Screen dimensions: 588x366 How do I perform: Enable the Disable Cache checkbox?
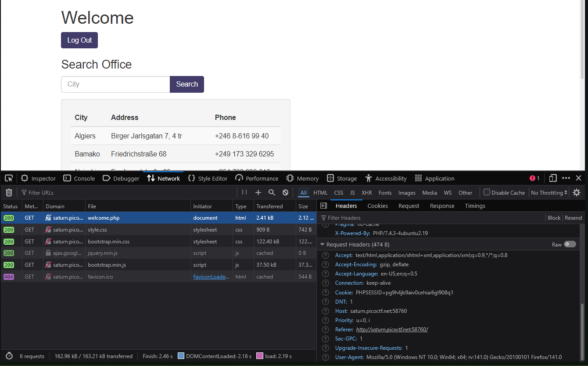coord(487,192)
